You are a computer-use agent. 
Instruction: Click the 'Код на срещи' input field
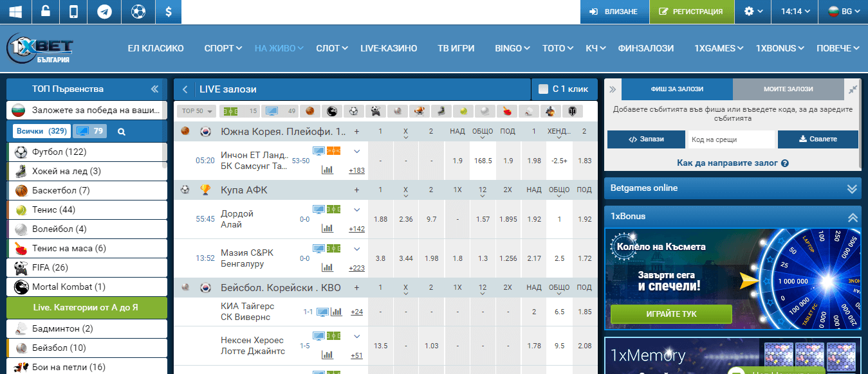732,139
